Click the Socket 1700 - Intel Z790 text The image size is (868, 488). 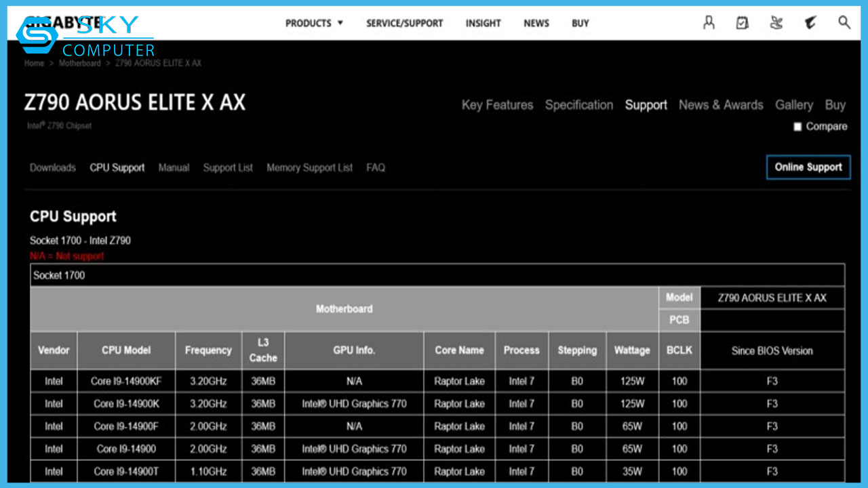tap(80, 241)
